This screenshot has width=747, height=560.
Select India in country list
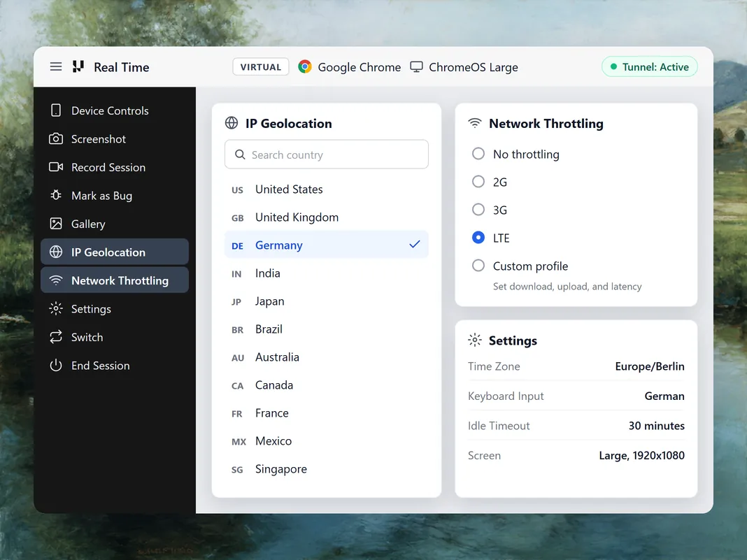click(x=327, y=273)
